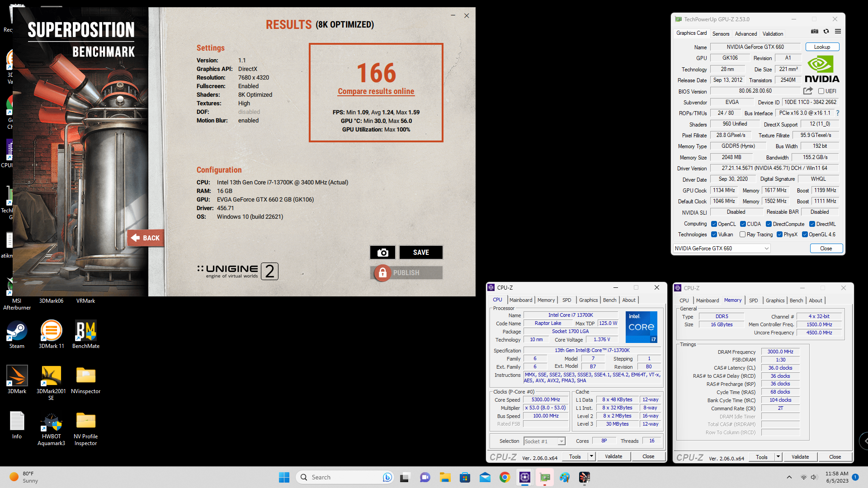The width and height of the screenshot is (868, 488).
Task: Open VRMark desktop shortcut
Action: coord(85,301)
